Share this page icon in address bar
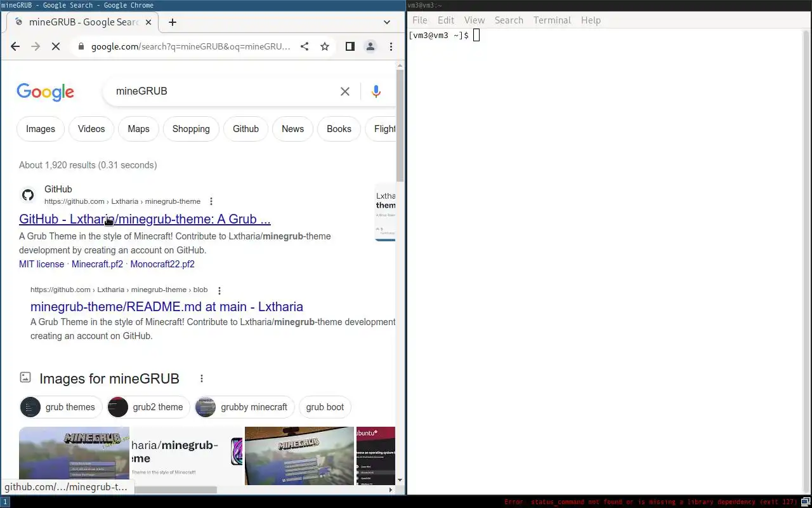812x508 pixels. tap(304, 46)
